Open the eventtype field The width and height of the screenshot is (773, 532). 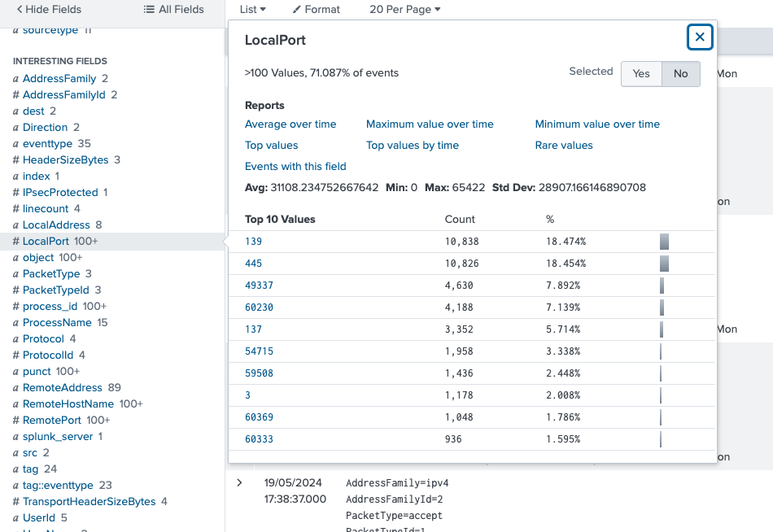47,143
